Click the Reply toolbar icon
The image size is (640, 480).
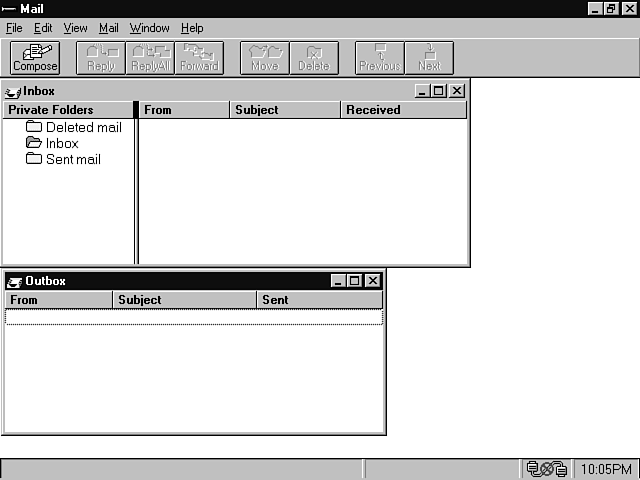pyautogui.click(x=101, y=58)
